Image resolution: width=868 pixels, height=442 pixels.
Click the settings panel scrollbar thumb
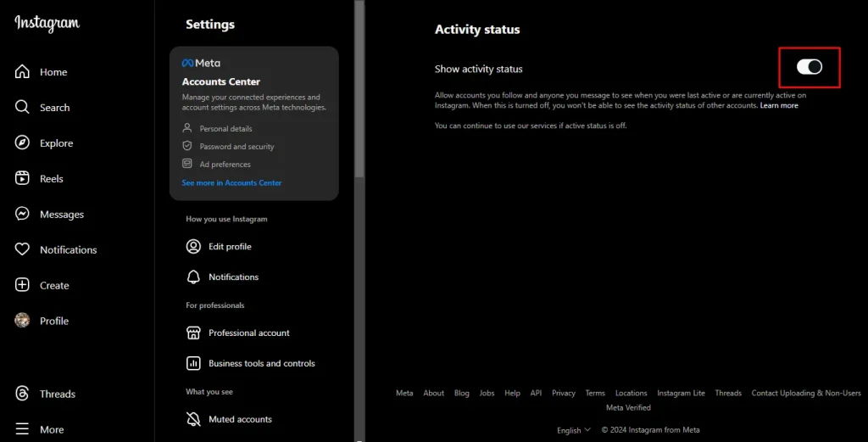[359, 88]
